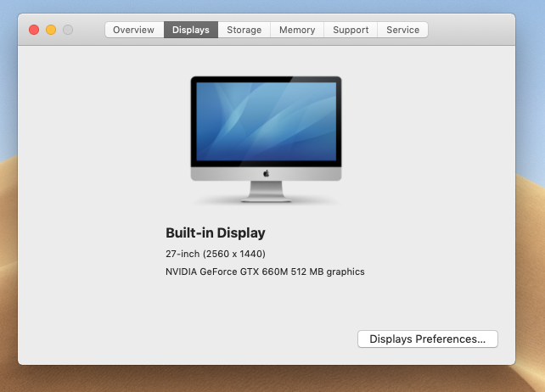Screen dimensions: 545x392
Task: Go to the Memory tab
Action: (297, 30)
